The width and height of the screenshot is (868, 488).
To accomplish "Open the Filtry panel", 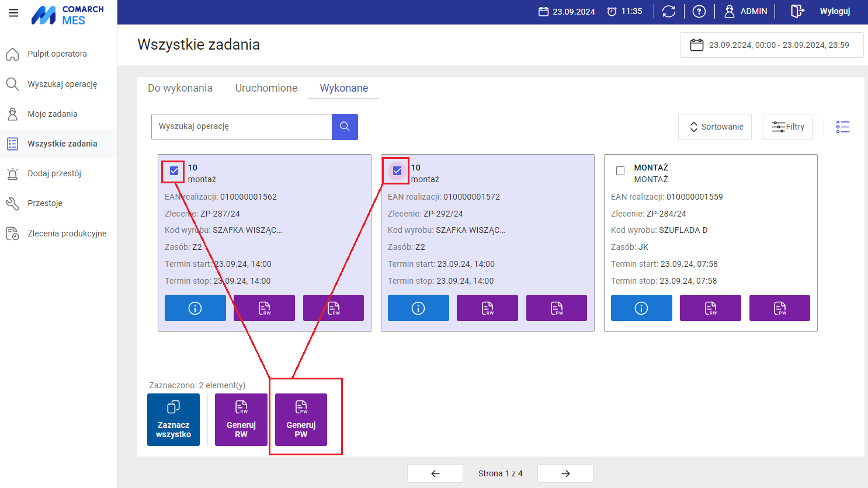I will pos(787,127).
